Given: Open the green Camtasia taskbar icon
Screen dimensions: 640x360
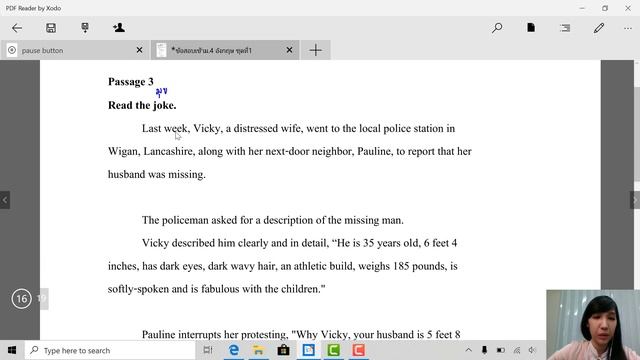Looking at the screenshot, I should tap(333, 350).
